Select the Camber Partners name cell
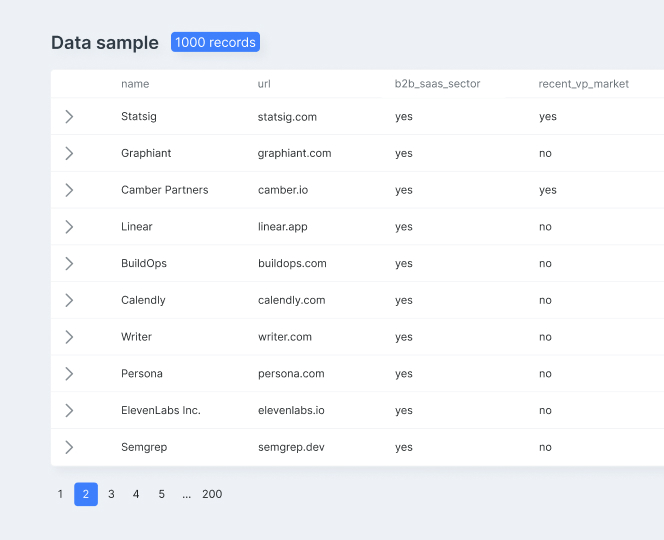 pyautogui.click(x=165, y=190)
